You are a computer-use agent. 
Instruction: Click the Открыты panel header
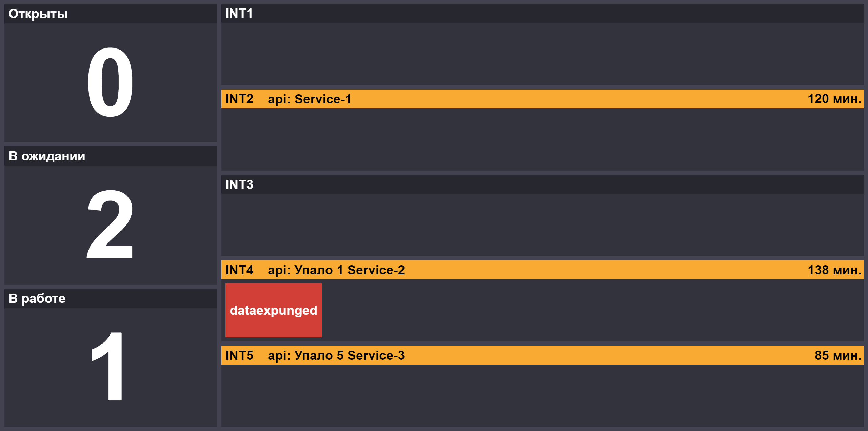click(38, 14)
